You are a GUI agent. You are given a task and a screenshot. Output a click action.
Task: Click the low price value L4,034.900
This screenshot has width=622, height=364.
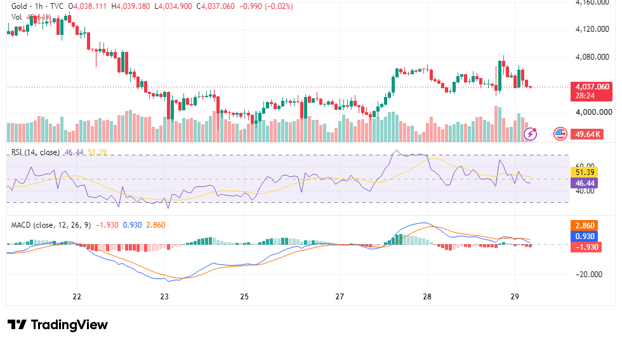(173, 6)
